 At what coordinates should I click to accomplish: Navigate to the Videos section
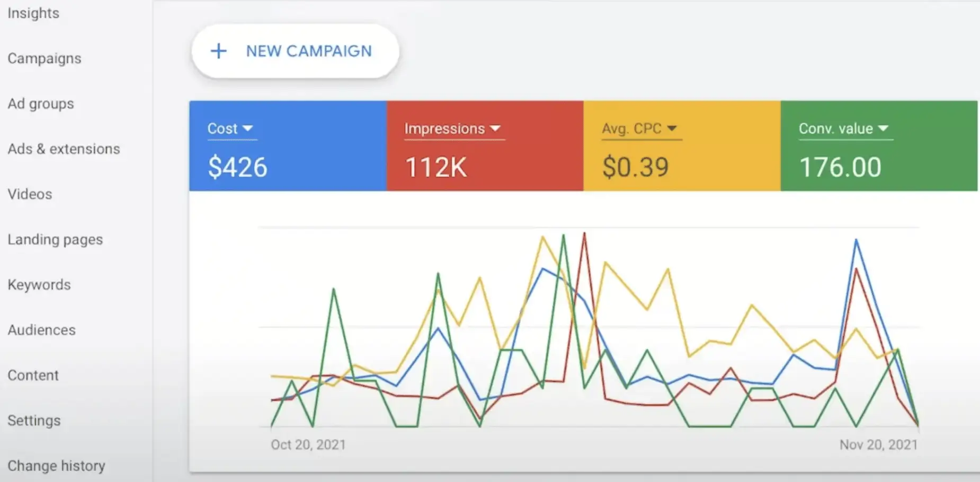(x=30, y=194)
